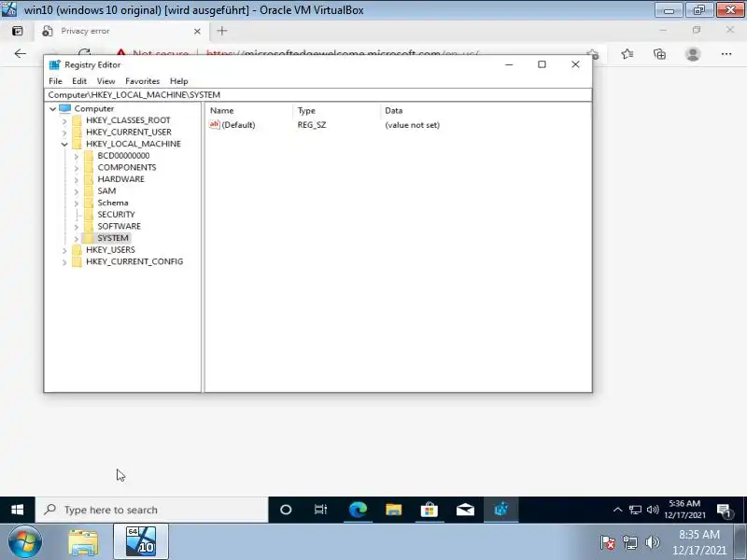Expand the SOFTWARE subkey
This screenshot has height=560, width=747.
coord(77,227)
